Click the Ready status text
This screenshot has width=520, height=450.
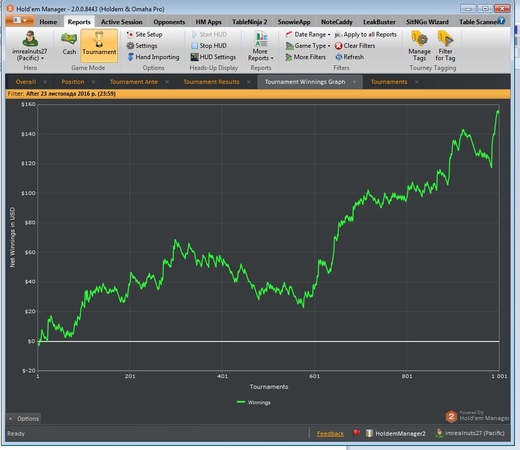(16, 434)
